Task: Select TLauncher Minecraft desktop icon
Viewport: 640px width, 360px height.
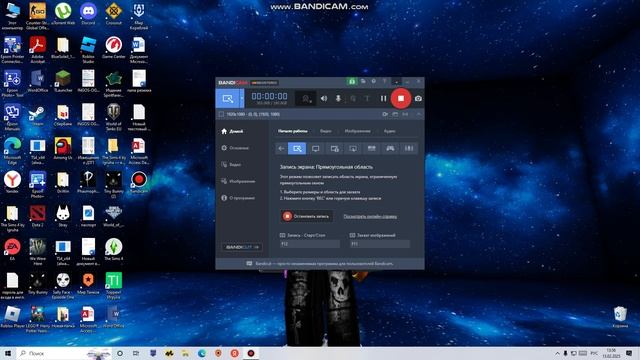Action: coord(63,82)
